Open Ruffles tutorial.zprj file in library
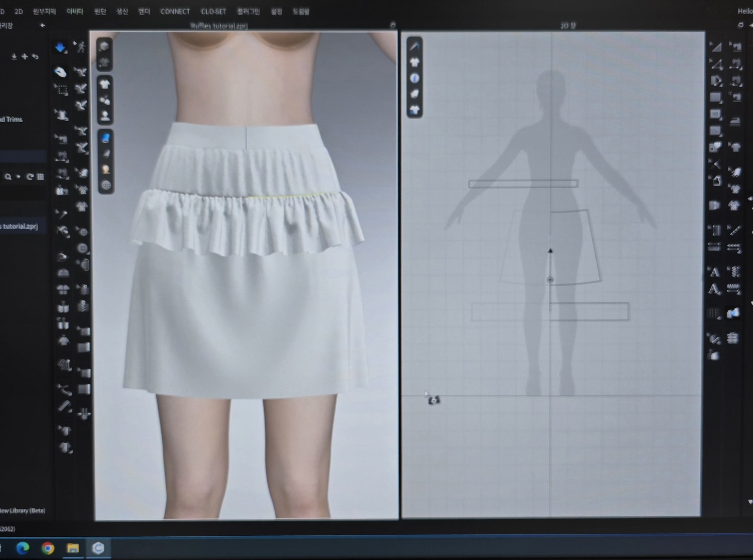 pyautogui.click(x=20, y=226)
